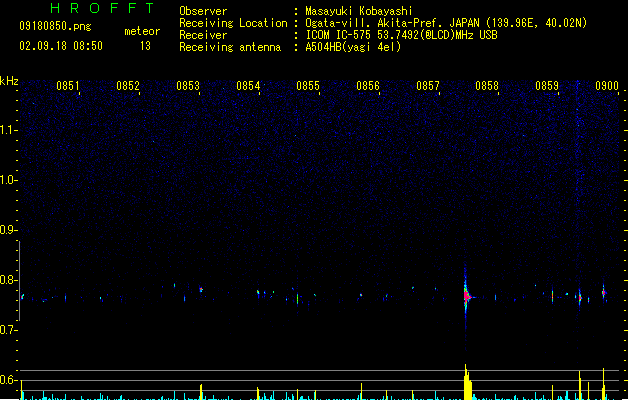Click the 0852 time marker
The image size is (629, 400).
click(x=128, y=86)
